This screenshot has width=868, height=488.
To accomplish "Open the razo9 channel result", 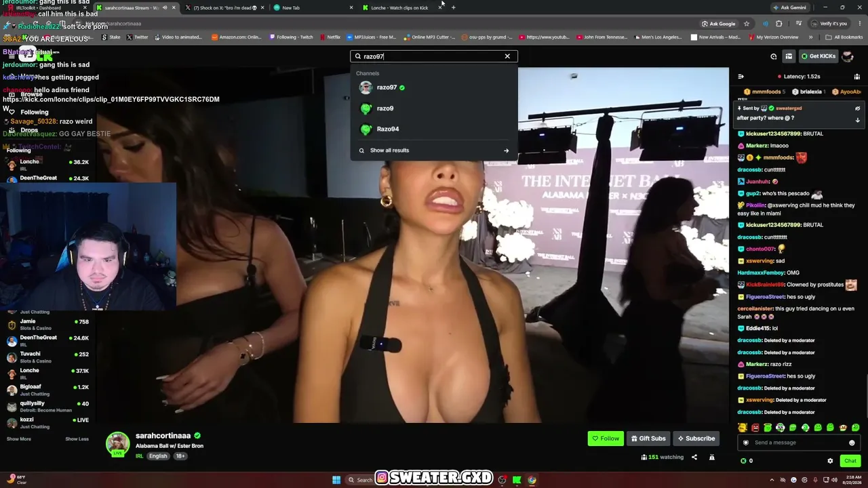I will click(434, 108).
